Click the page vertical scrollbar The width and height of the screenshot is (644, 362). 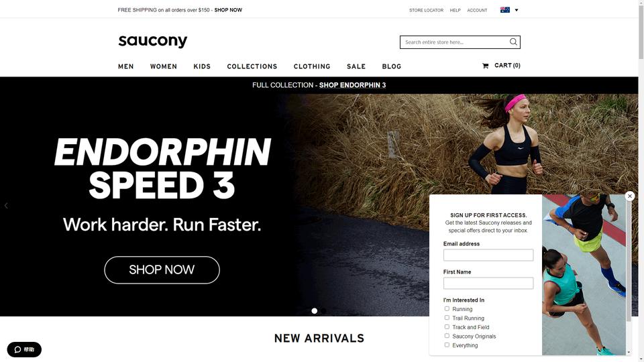(641, 181)
